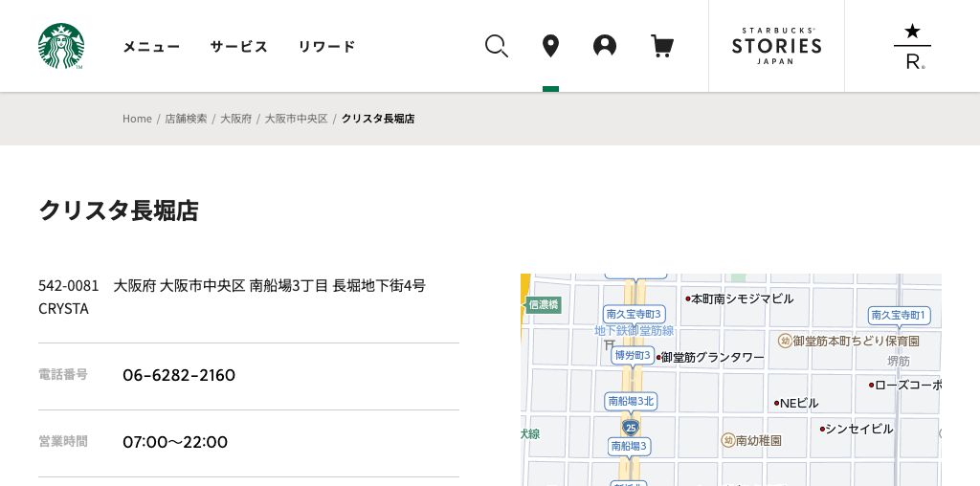Open the メニュー navigation menu
Screen dimensions: 980x486
151,46
